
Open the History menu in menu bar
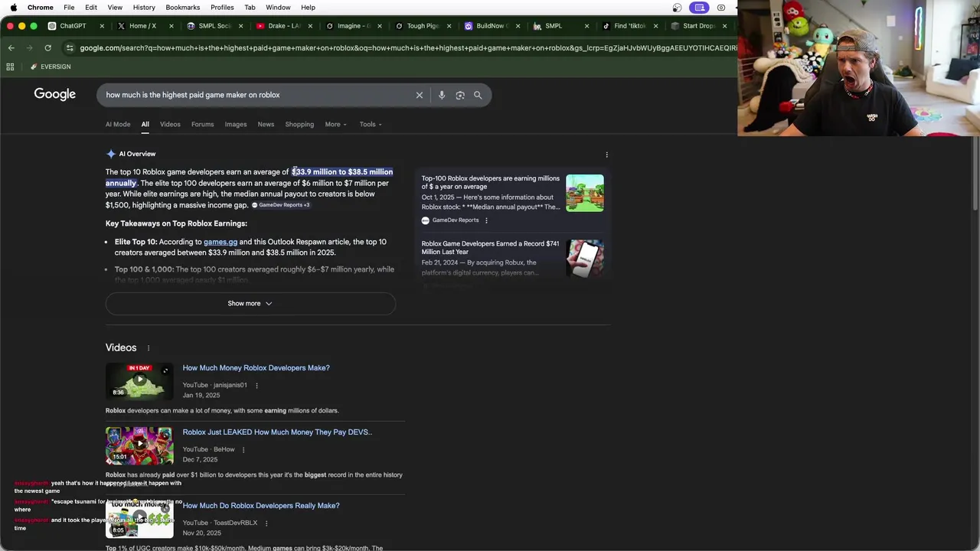click(x=144, y=8)
